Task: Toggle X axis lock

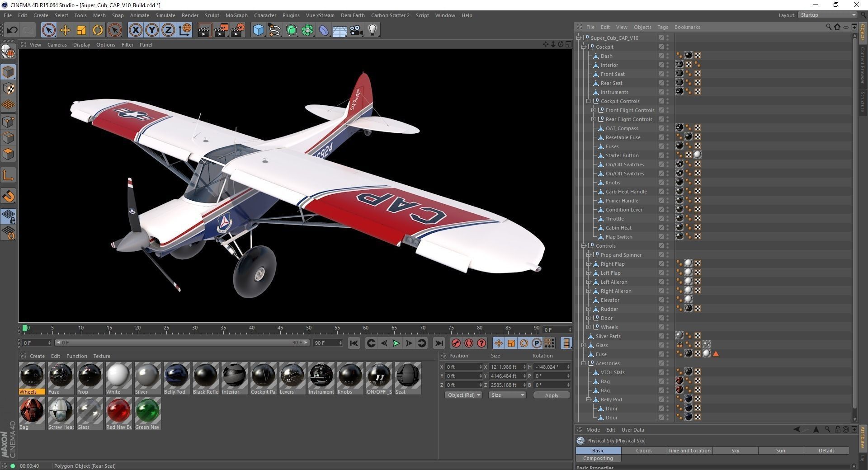Action: point(135,30)
